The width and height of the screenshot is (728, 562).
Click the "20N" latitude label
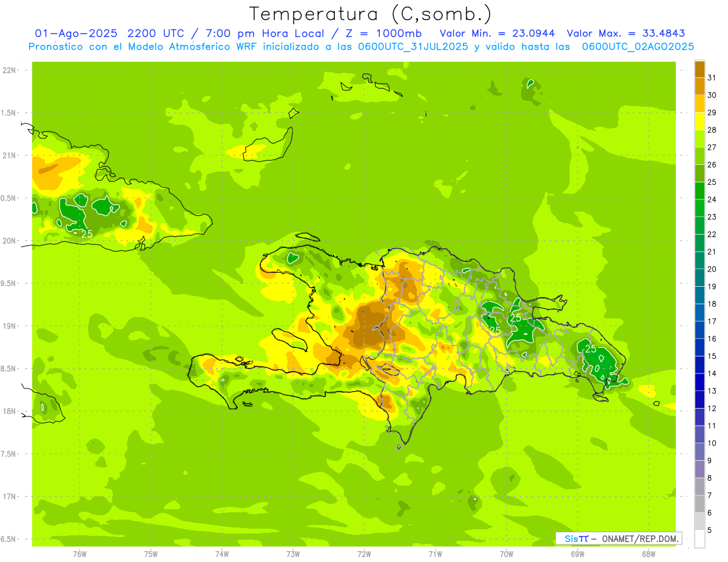click(9, 241)
